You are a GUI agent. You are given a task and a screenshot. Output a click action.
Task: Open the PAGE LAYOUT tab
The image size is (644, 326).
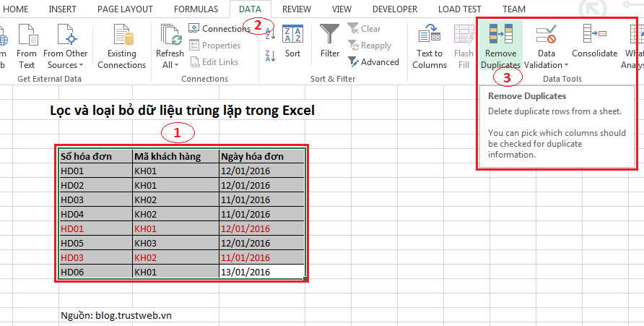click(125, 9)
